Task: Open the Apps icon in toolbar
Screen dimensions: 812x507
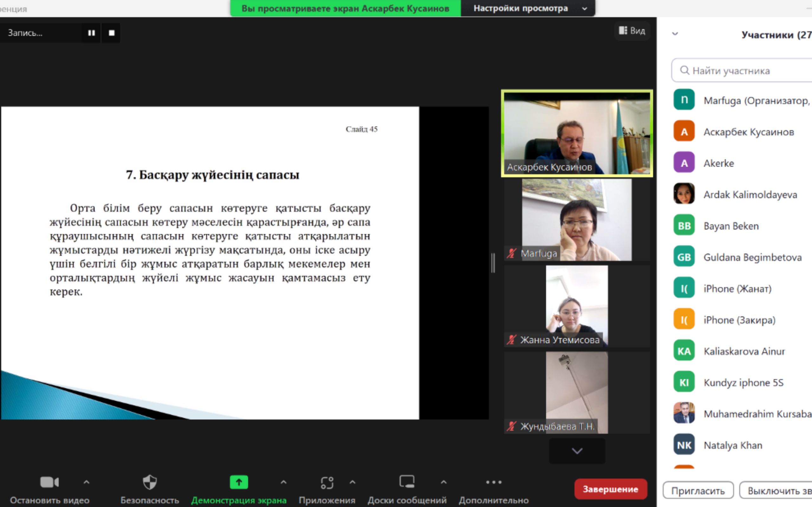Action: [327, 482]
